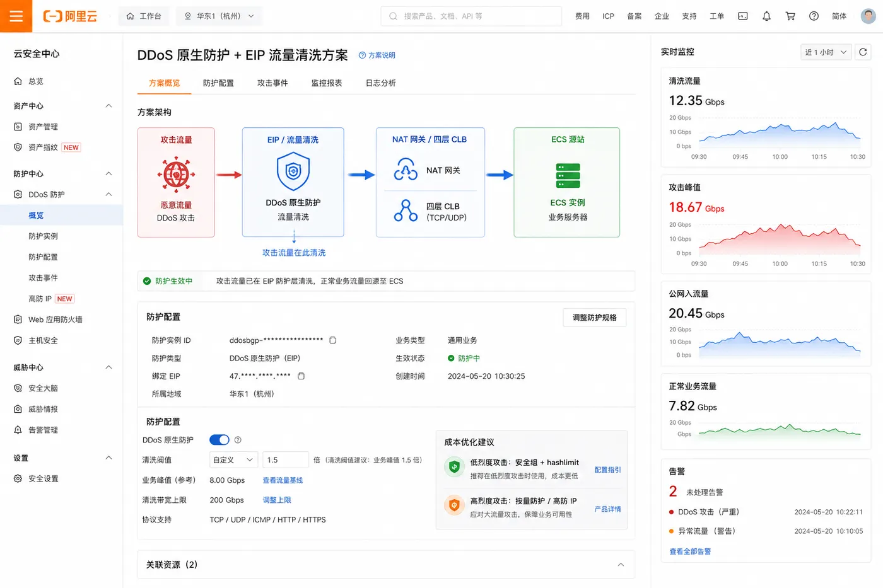The height and width of the screenshot is (588, 883).
Task: Click the 告警管理 bell icon in sidebar
Action: [x=18, y=430]
